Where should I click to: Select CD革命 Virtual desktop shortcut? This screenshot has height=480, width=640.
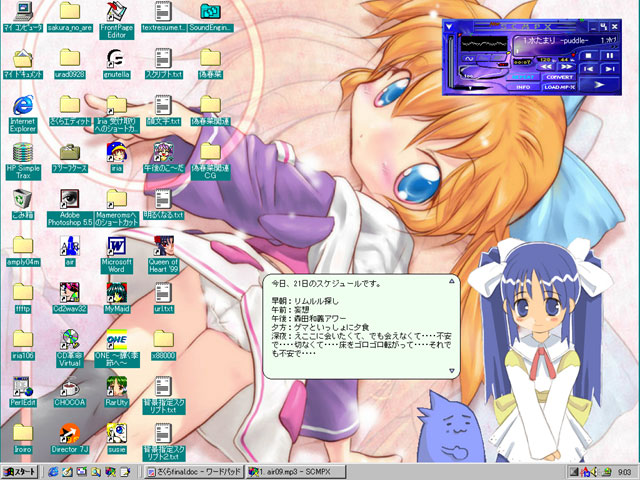tap(70, 348)
